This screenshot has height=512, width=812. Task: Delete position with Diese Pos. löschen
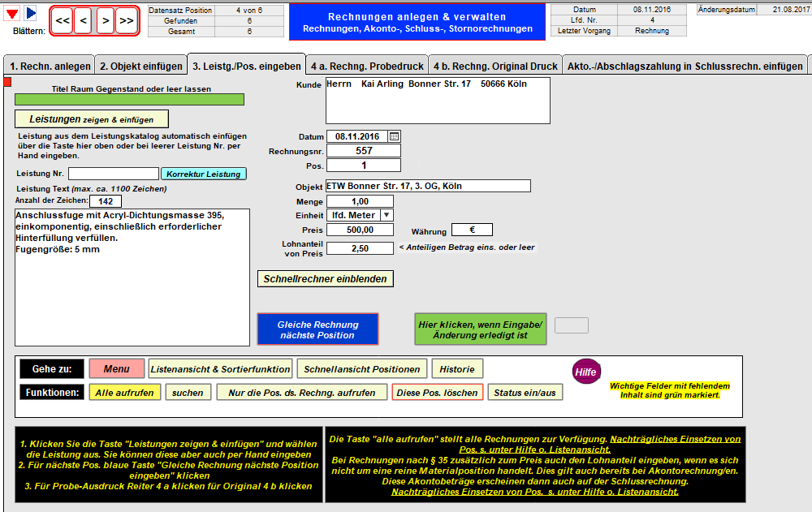[438, 393]
